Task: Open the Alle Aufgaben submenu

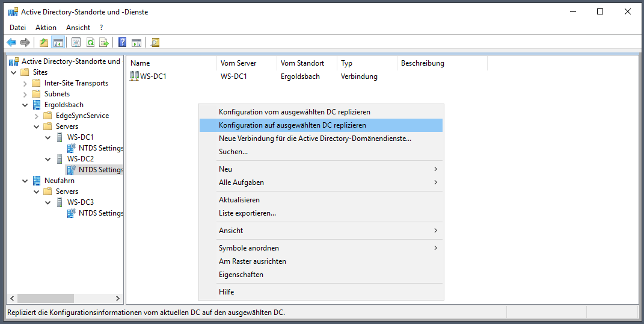Action: pos(320,182)
